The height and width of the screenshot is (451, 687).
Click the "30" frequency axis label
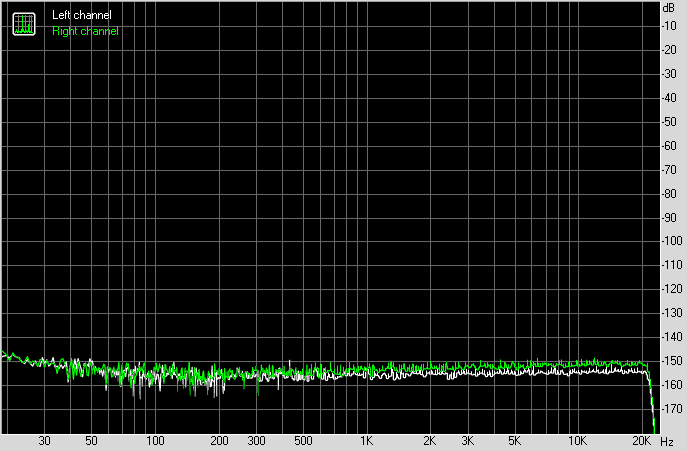(44, 441)
